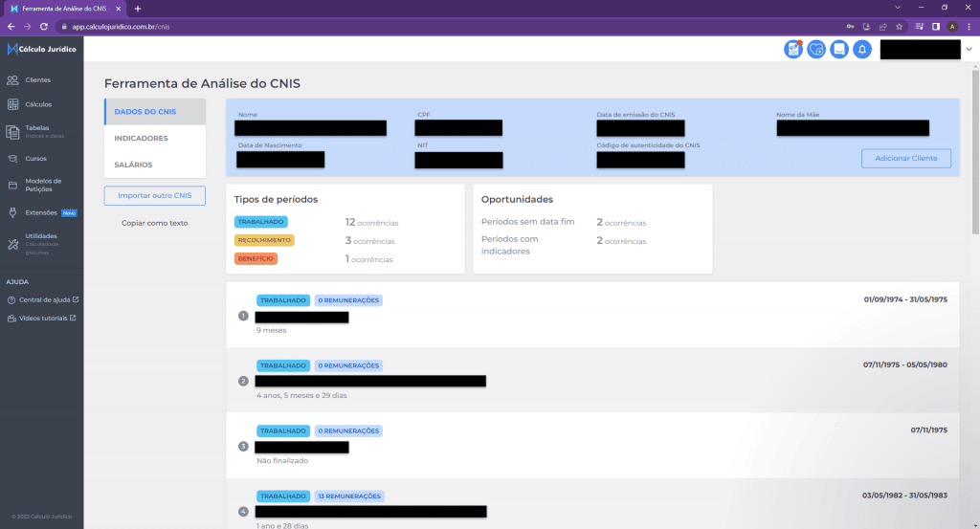Click the heart icon in top bar
980x529 pixels.
(816, 50)
